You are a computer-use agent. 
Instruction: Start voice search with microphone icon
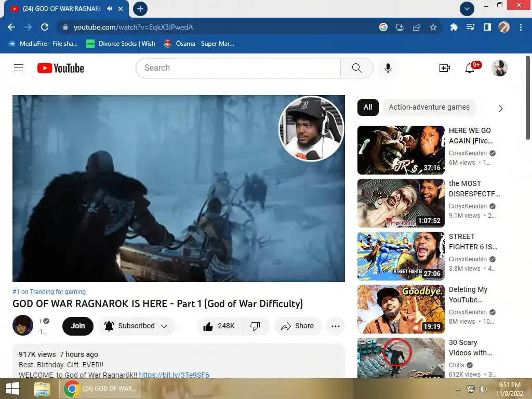pyautogui.click(x=388, y=68)
